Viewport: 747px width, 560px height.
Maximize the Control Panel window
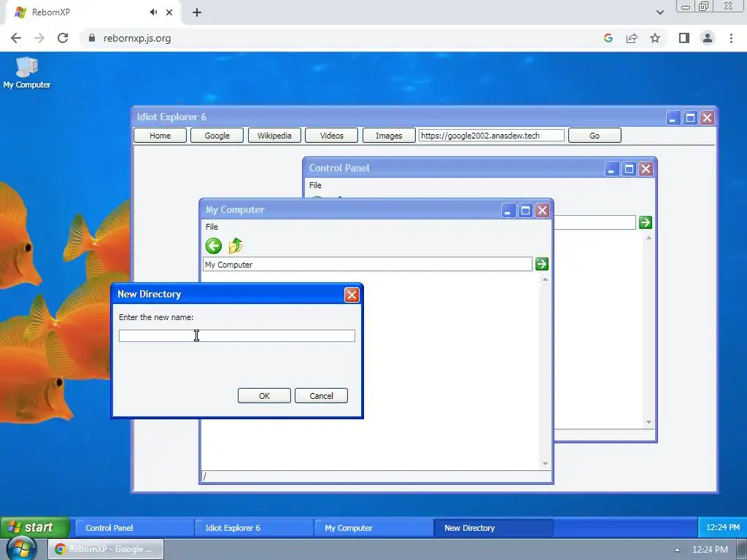tap(630, 169)
